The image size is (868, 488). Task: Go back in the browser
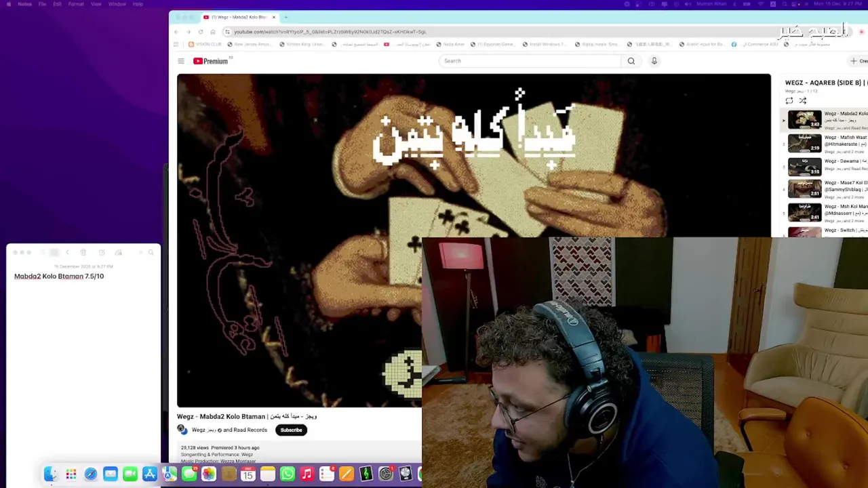tap(176, 32)
